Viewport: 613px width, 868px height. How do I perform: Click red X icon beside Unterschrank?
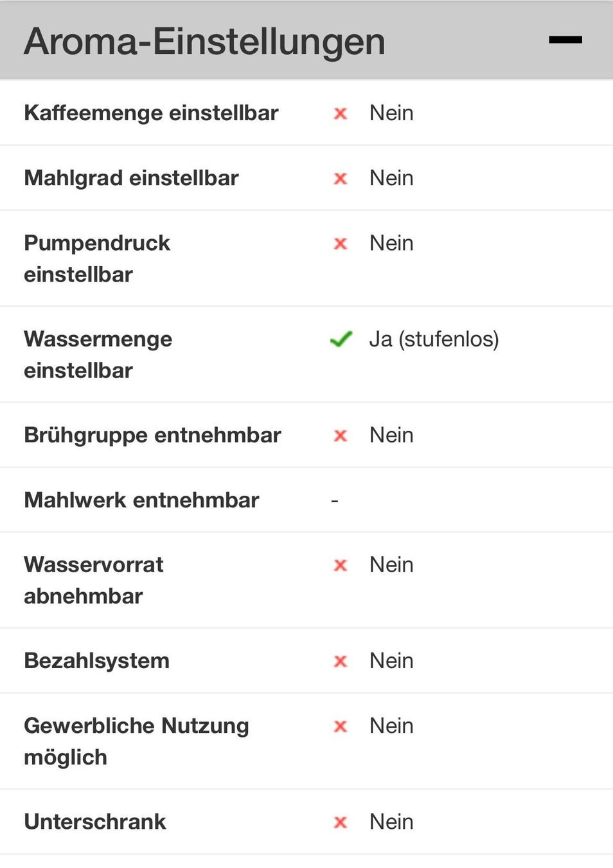341,822
